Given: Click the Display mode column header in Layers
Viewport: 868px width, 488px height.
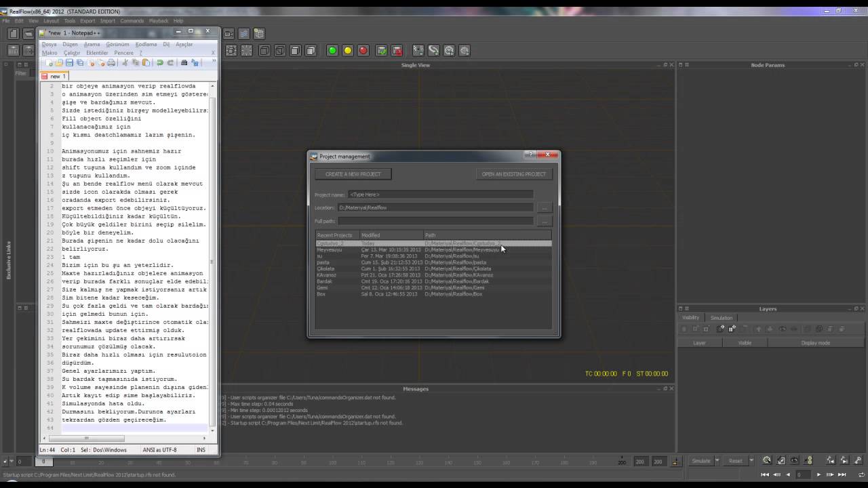Looking at the screenshot, I should tap(815, 343).
